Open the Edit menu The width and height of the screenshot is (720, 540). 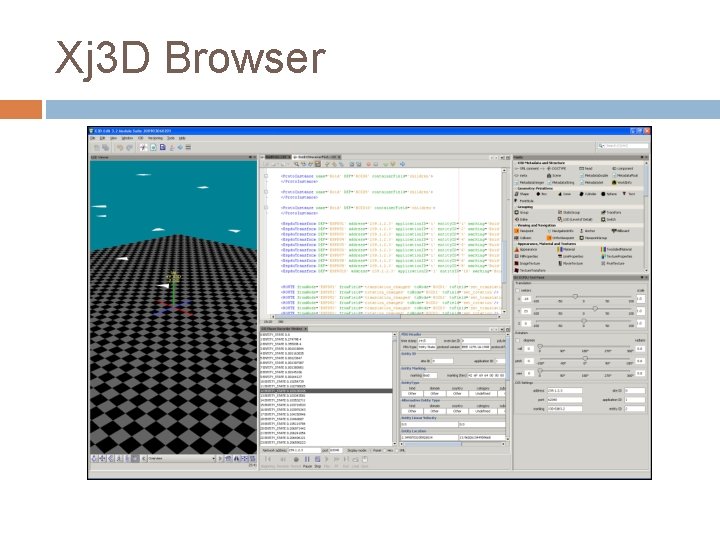pos(102,138)
